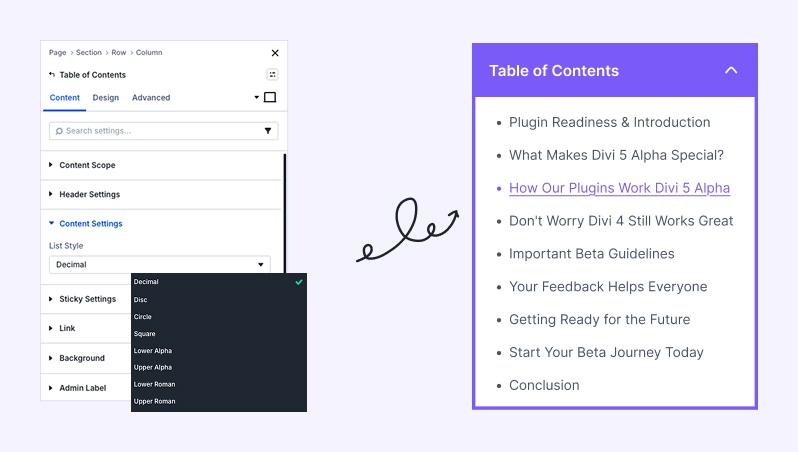Select Disc from list style options
Image resolution: width=798 pixels, height=452 pixels.
pyautogui.click(x=141, y=299)
